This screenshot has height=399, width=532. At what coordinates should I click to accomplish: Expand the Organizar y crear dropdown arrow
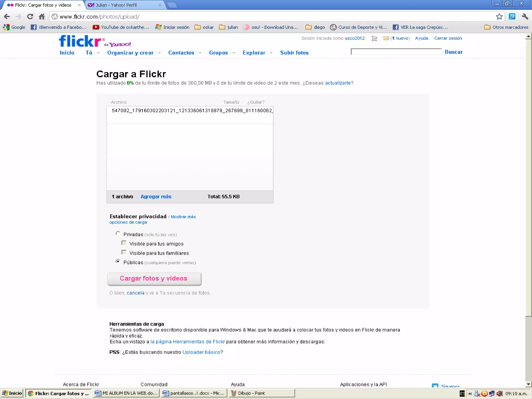159,53
